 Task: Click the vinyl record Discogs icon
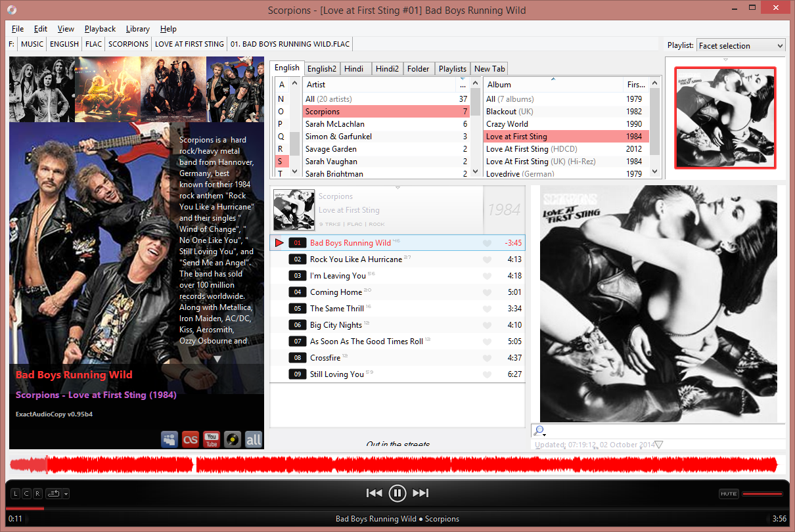click(x=233, y=439)
